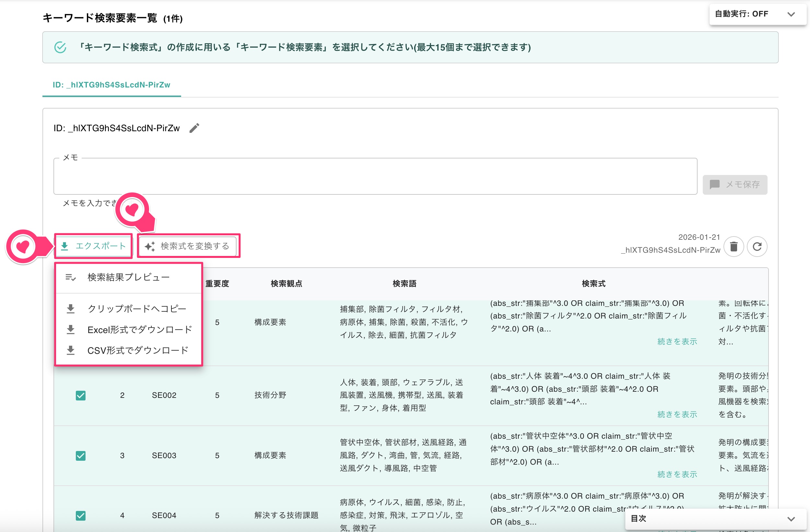Viewport: 810px width, 532px height.
Task: Click the 検索語 column header
Action: pyautogui.click(x=404, y=283)
